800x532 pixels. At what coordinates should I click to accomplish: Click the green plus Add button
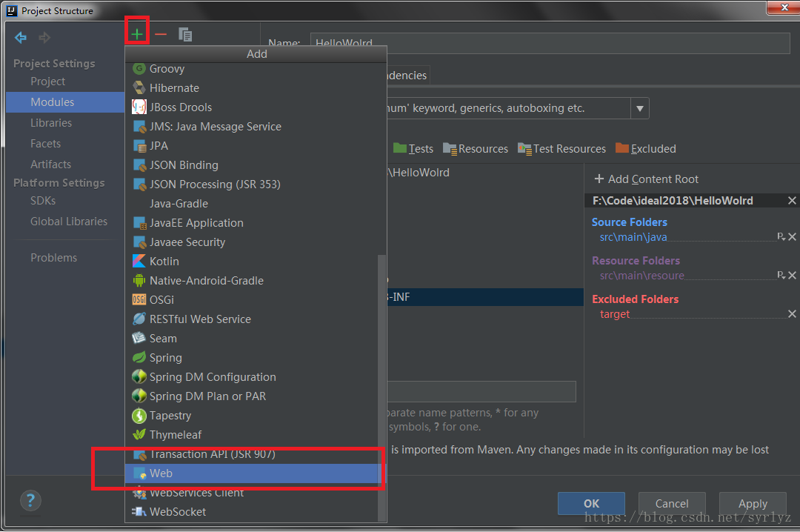point(137,34)
